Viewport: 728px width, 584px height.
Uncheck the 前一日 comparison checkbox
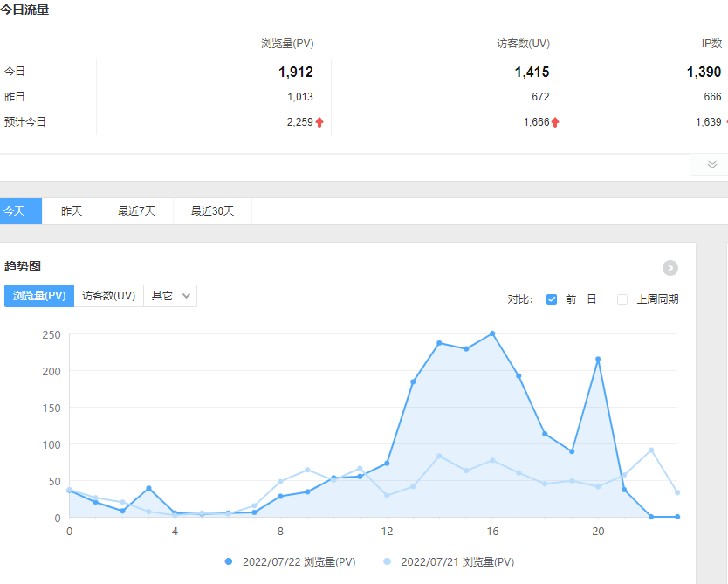[552, 299]
